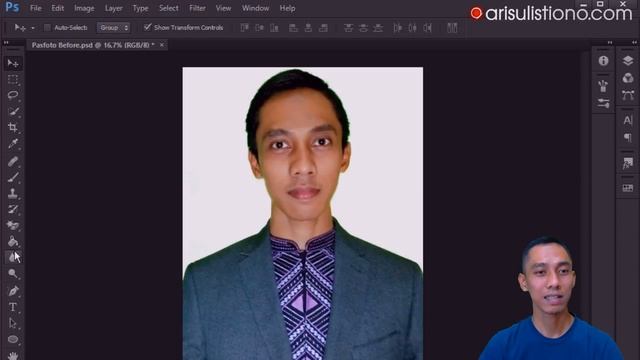
Task: Open the Swatches panel icon
Action: (x=628, y=188)
